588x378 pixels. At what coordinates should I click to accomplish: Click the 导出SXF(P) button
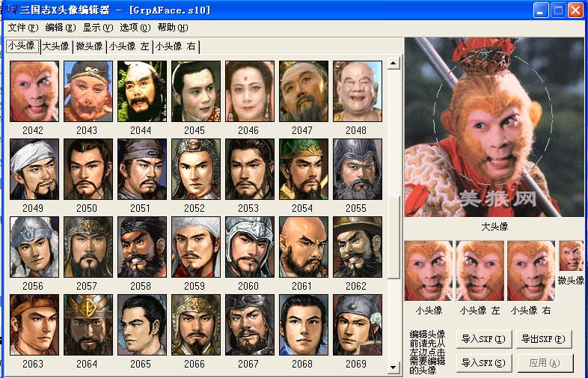pos(543,339)
